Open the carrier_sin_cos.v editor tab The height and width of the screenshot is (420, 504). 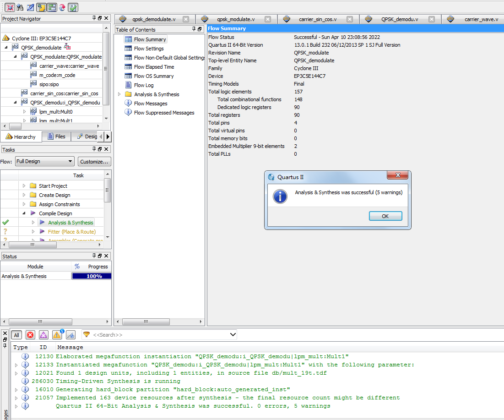click(317, 19)
